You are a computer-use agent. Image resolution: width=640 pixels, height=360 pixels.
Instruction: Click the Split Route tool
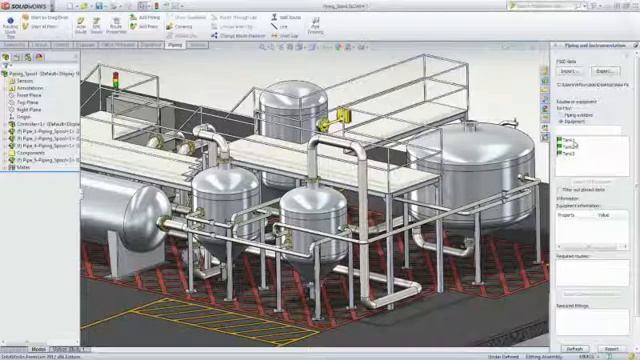point(286,18)
